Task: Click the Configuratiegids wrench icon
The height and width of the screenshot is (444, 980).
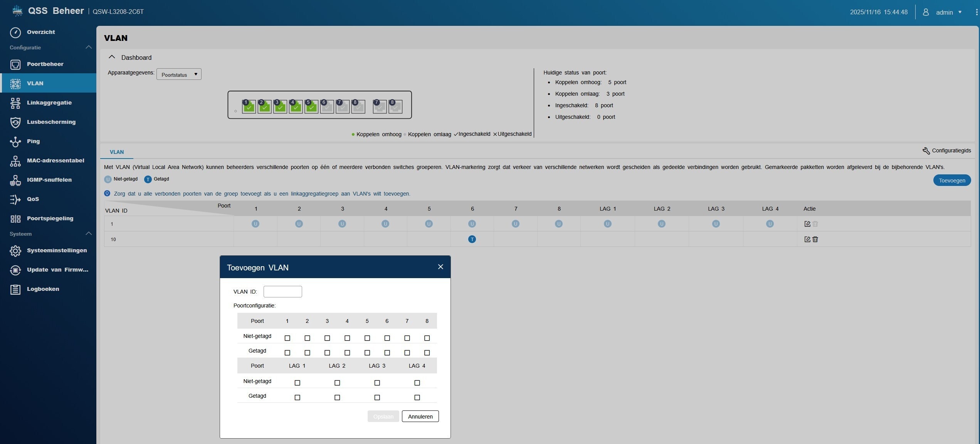Action: coord(926,151)
